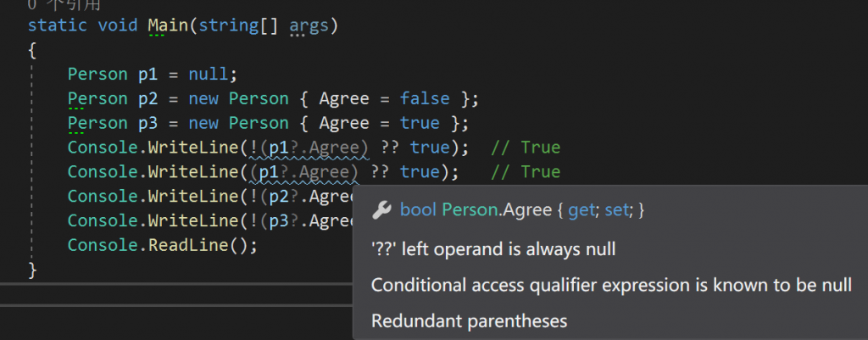Select the 'Redundant parentheses' hint
The height and width of the screenshot is (340, 868).
(x=469, y=320)
